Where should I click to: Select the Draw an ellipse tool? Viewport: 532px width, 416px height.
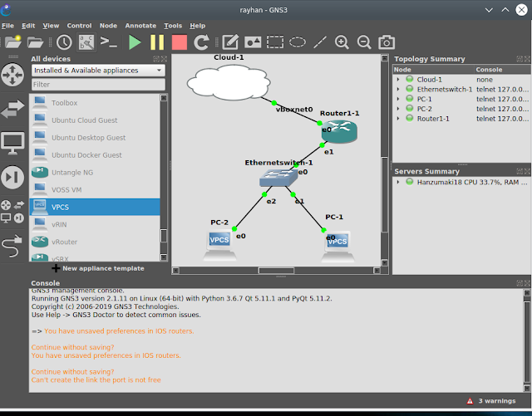(x=298, y=42)
